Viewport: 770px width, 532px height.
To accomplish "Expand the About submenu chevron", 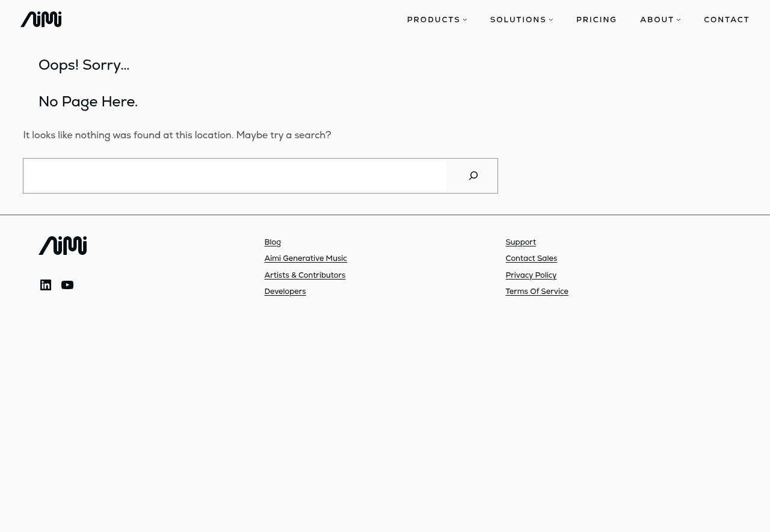I will click(679, 20).
